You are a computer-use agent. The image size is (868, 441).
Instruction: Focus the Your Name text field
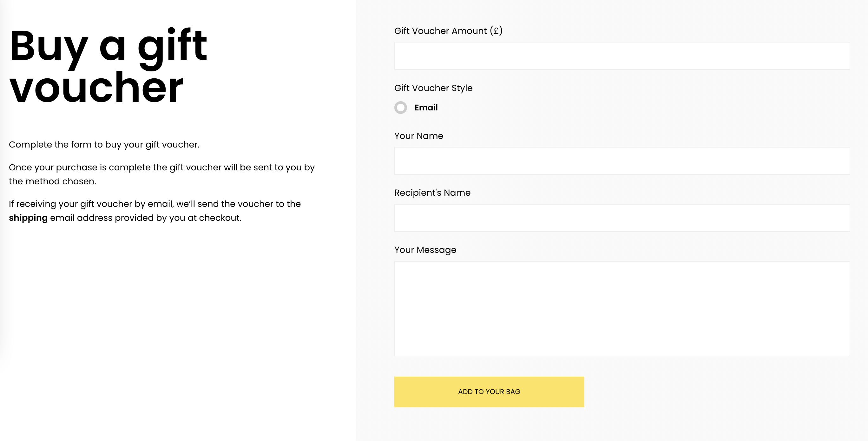pyautogui.click(x=622, y=161)
